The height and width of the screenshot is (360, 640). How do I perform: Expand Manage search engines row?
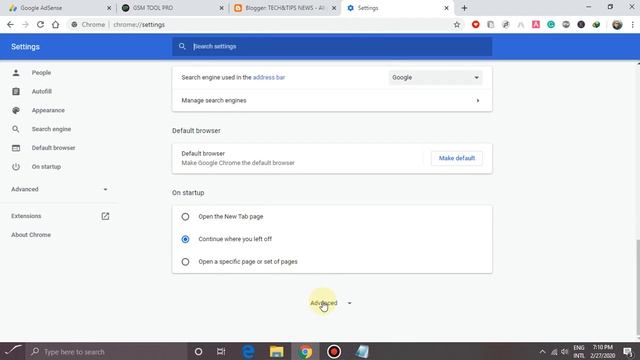(x=332, y=100)
